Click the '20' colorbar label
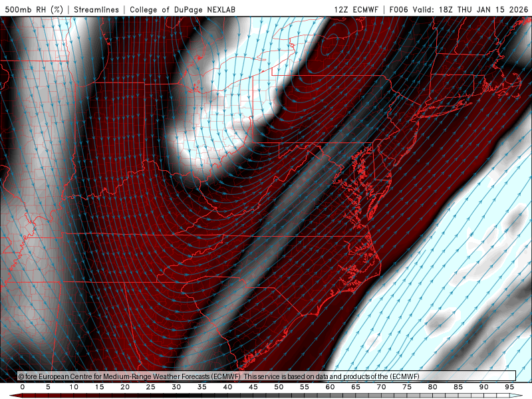Image resolution: width=532 pixels, height=399 pixels. tap(125, 387)
